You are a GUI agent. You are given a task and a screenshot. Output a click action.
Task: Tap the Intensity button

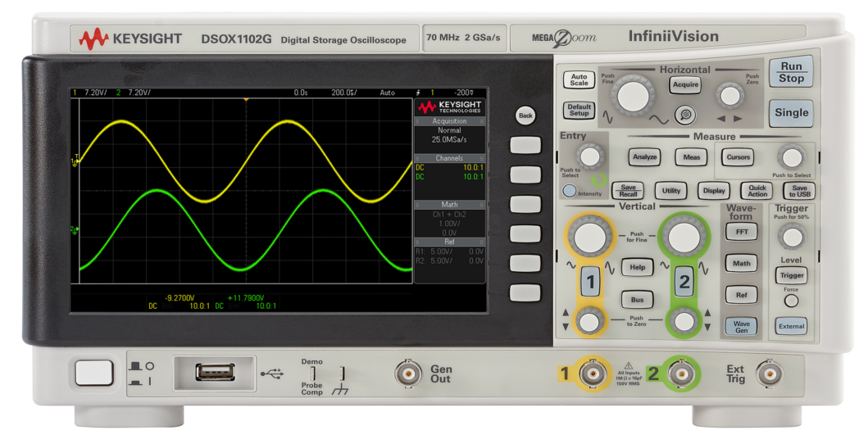(569, 192)
